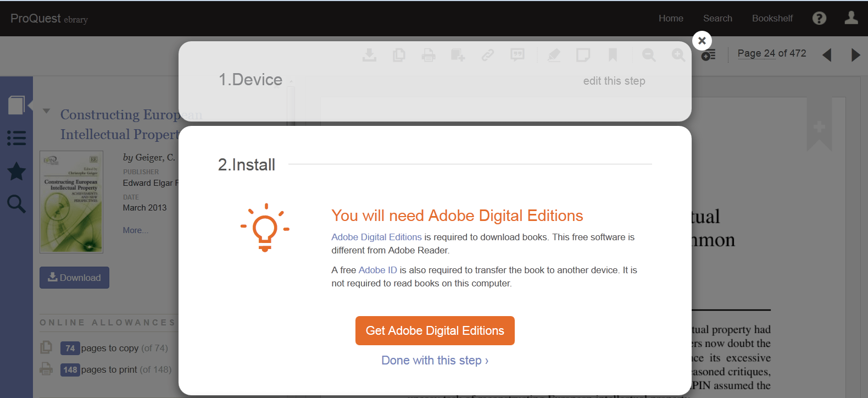Click the book cover thumbnail

[x=71, y=202]
